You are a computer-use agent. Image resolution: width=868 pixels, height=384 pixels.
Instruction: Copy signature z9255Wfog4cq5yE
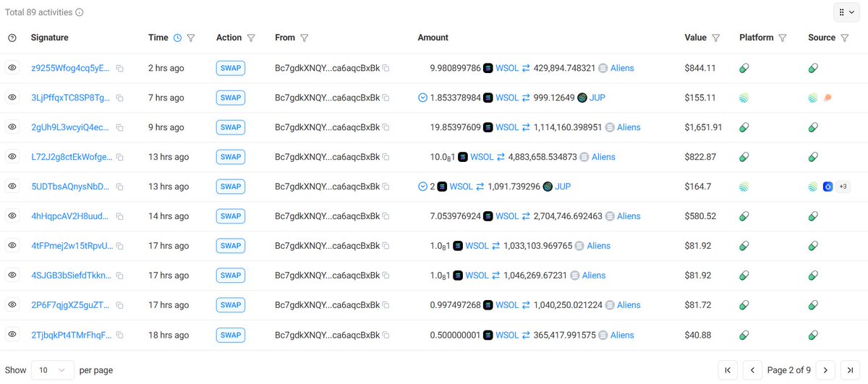[120, 68]
